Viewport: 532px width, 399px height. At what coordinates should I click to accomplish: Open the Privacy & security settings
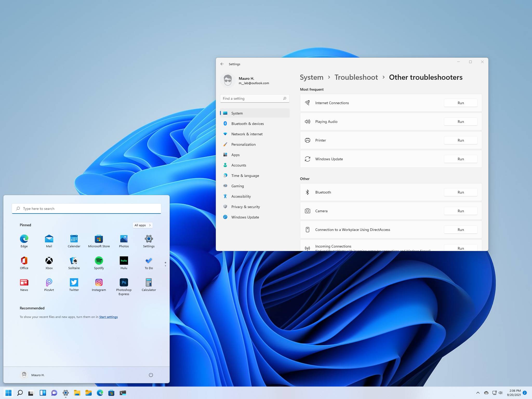point(245,206)
